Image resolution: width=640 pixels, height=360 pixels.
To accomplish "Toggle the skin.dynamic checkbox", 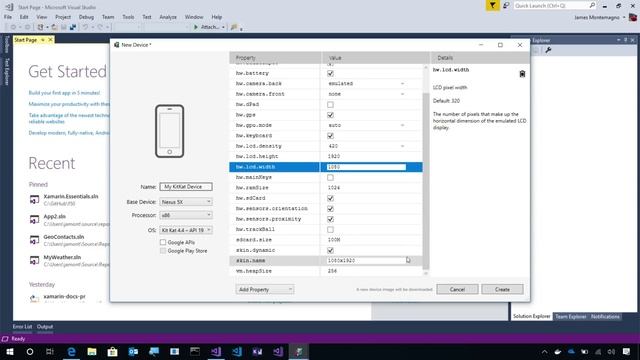I will pyautogui.click(x=330, y=250).
